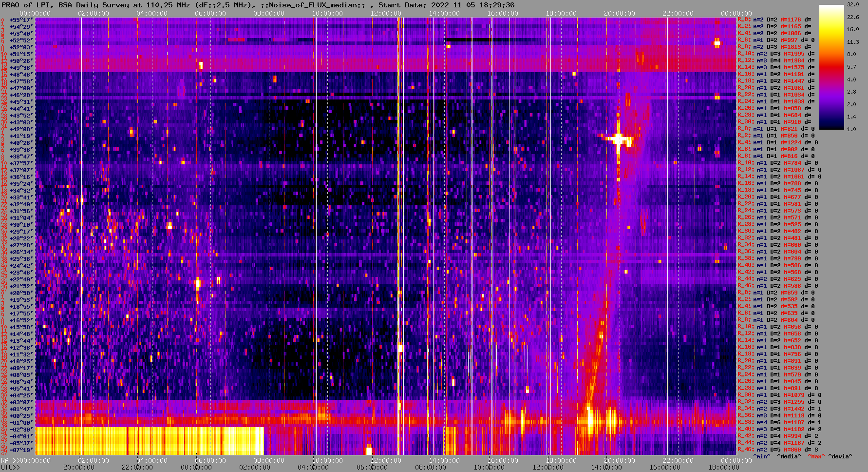
Task: Click the row stats entry with M=799
Action: coord(778,259)
